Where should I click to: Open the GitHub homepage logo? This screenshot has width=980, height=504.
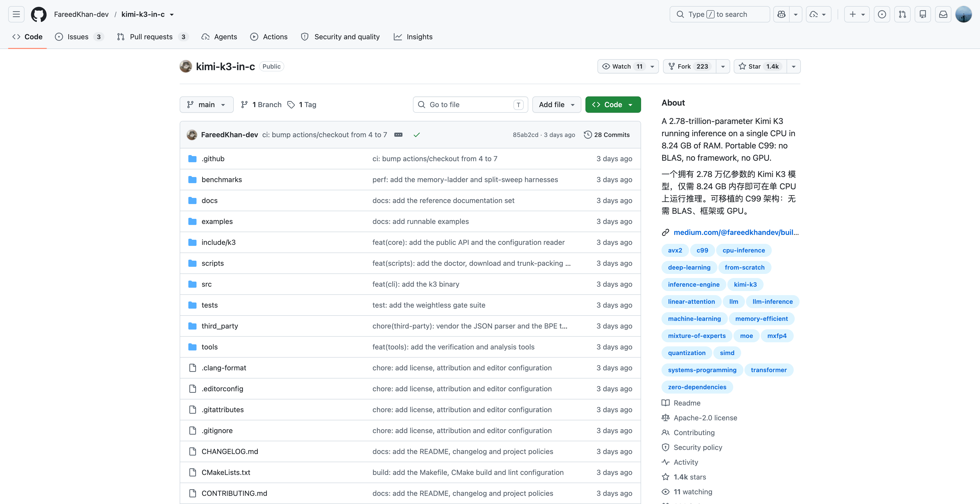[x=39, y=15]
